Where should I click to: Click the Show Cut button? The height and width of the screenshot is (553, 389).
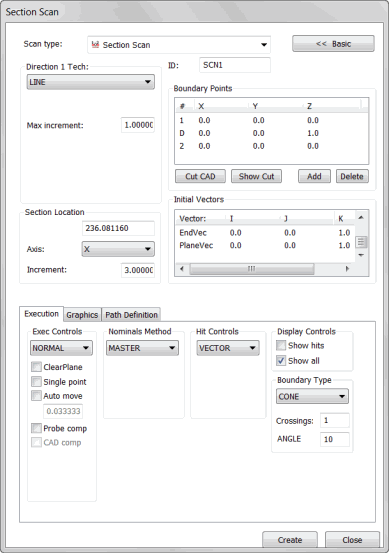[256, 176]
